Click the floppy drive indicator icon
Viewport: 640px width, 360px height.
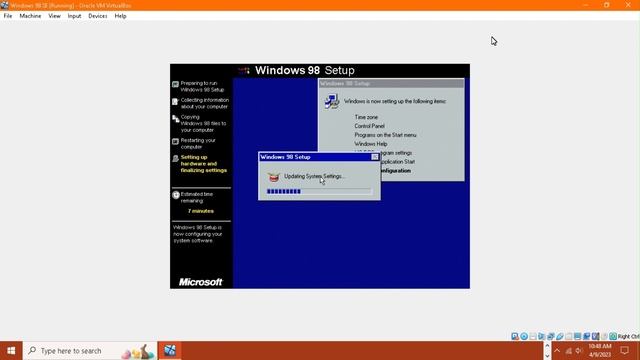[x=533, y=336]
